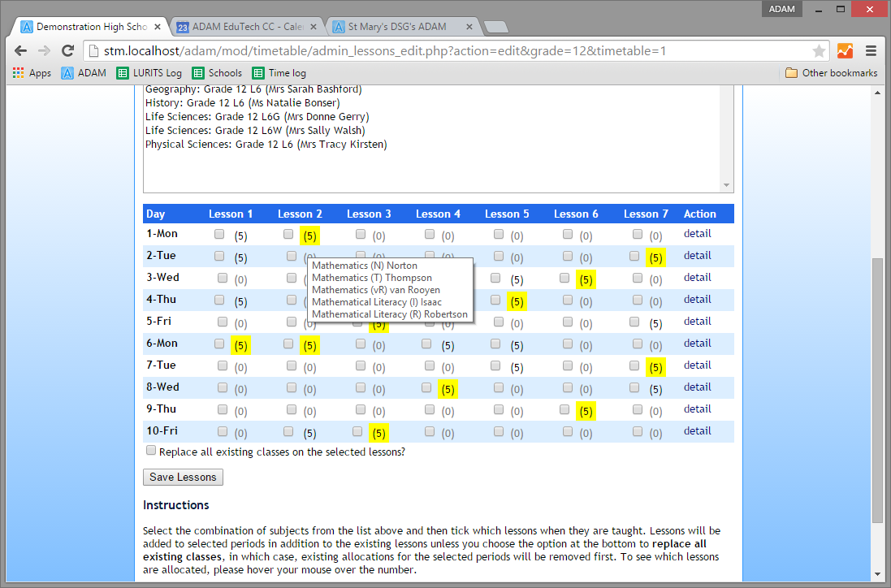This screenshot has height=588, width=891.
Task: Tick the 1-Mon Lesson 1 checkbox
Action: click(219, 234)
